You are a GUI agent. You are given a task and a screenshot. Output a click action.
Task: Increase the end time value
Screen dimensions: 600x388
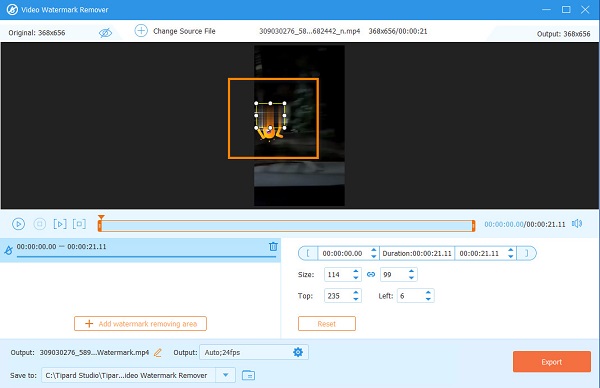[x=510, y=250]
